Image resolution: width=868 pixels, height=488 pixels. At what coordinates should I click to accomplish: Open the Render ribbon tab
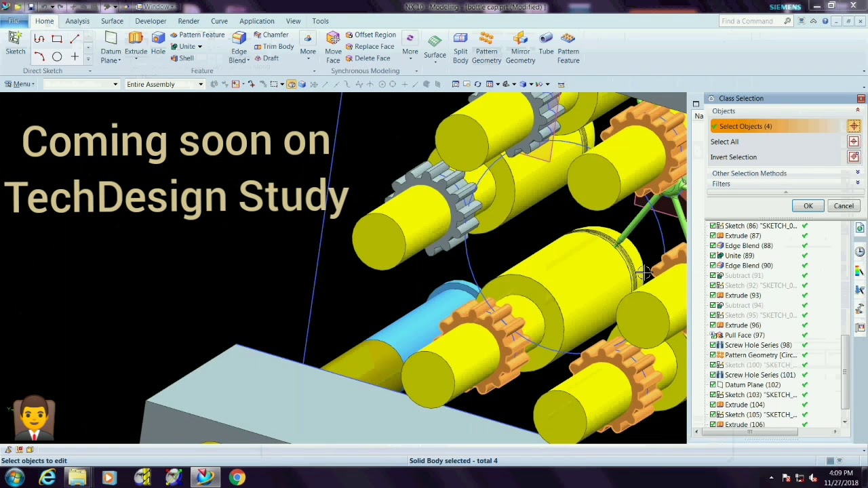189,21
